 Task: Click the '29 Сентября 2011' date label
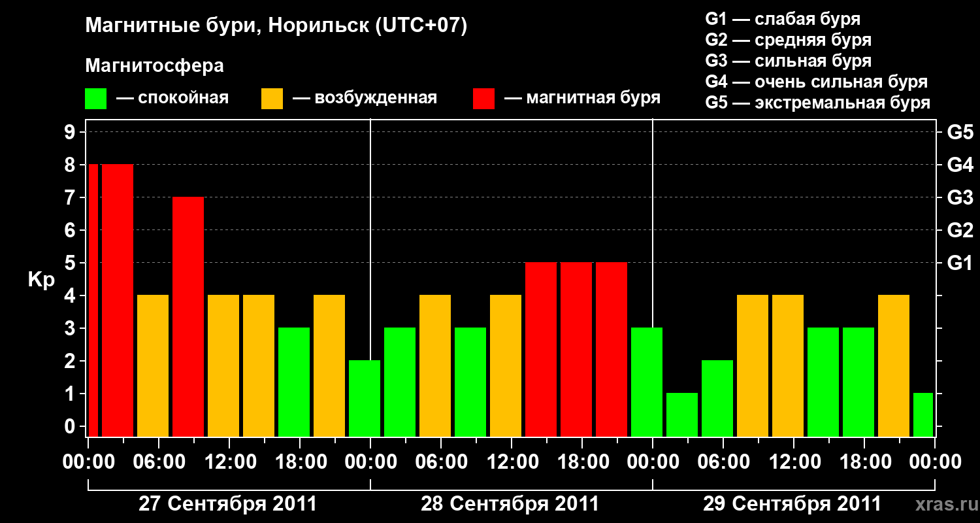(x=792, y=504)
